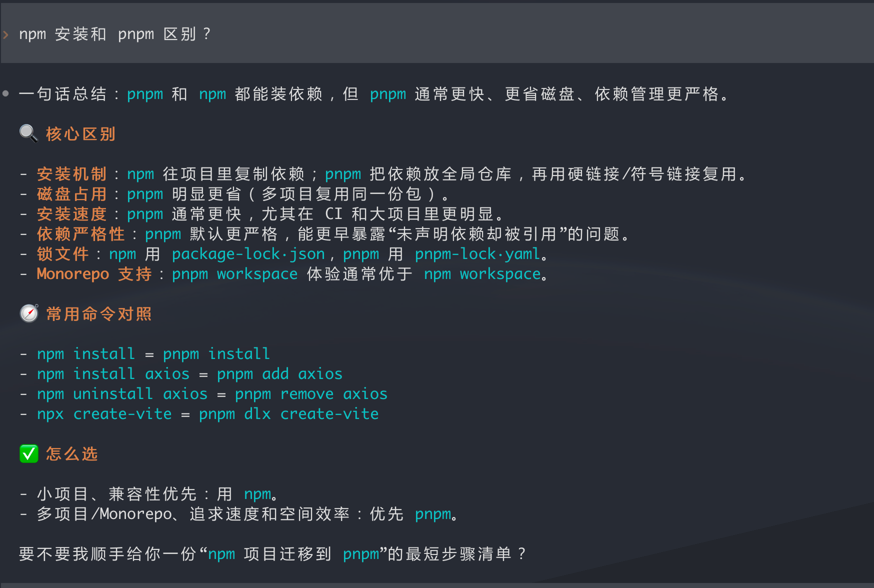Screen dimensions: 874x588
Task: Click the gray bullet before 一句话总结
Action: pos(5,93)
